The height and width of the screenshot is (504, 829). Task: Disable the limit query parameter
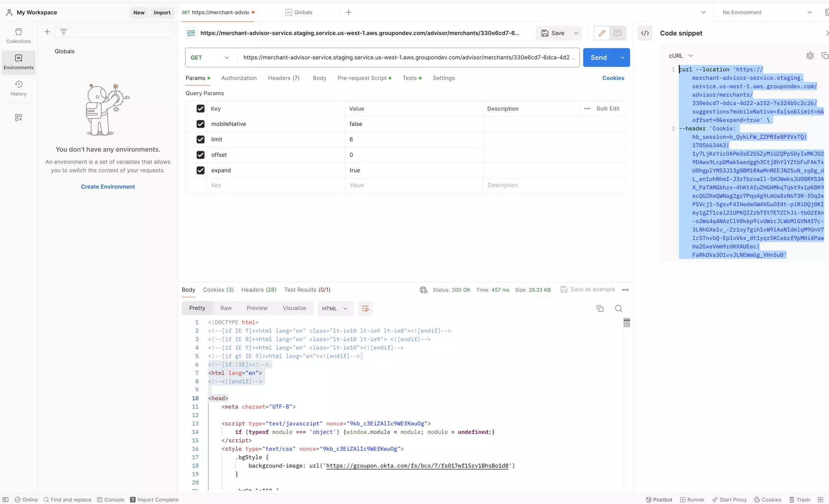click(200, 139)
